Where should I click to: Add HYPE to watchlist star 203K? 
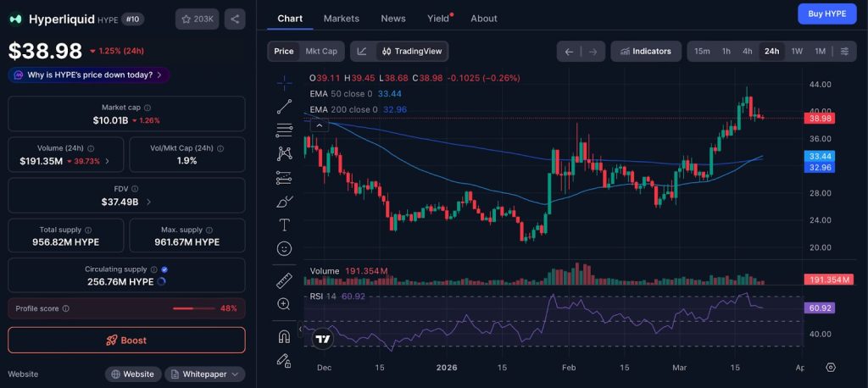pyautogui.click(x=197, y=19)
